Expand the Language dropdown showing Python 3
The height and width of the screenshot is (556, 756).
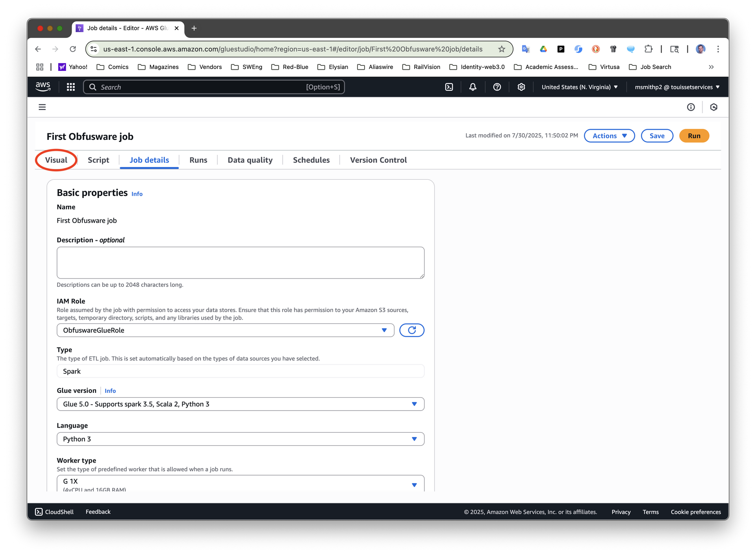[240, 439]
